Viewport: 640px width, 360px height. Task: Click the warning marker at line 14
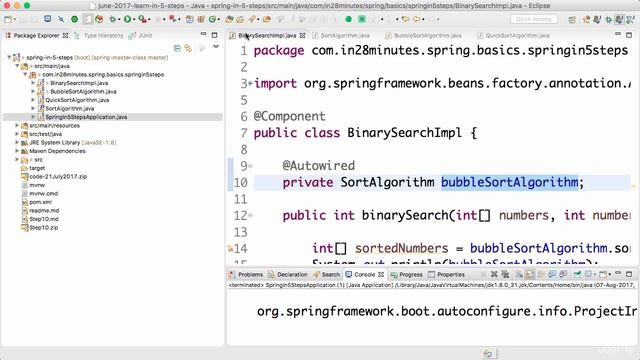(x=230, y=248)
